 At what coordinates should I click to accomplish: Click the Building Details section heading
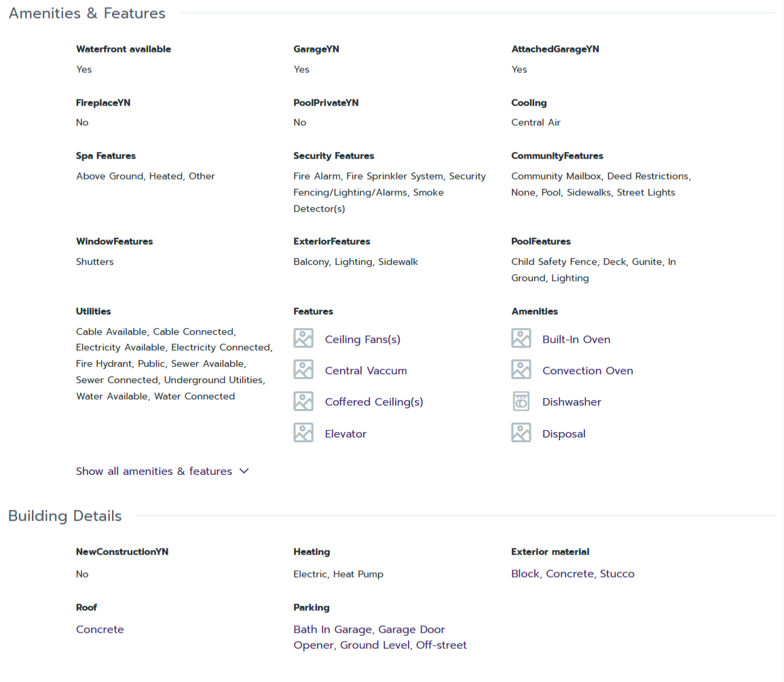[65, 516]
